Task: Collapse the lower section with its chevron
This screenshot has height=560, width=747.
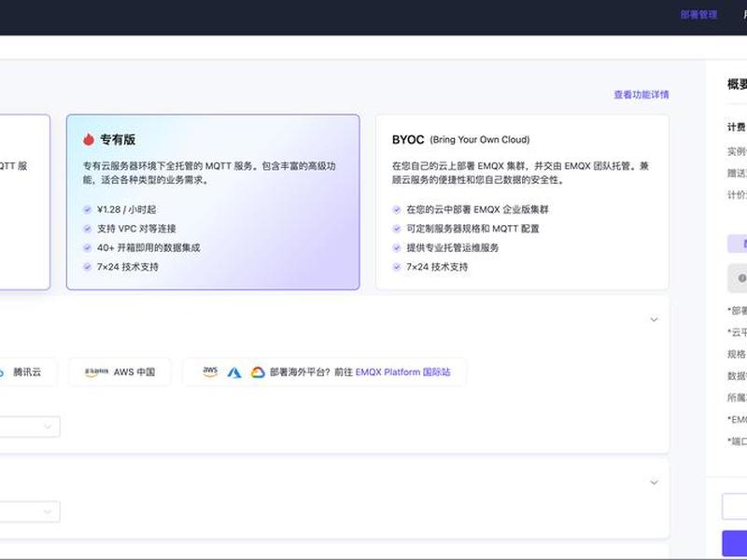Action: [655, 483]
